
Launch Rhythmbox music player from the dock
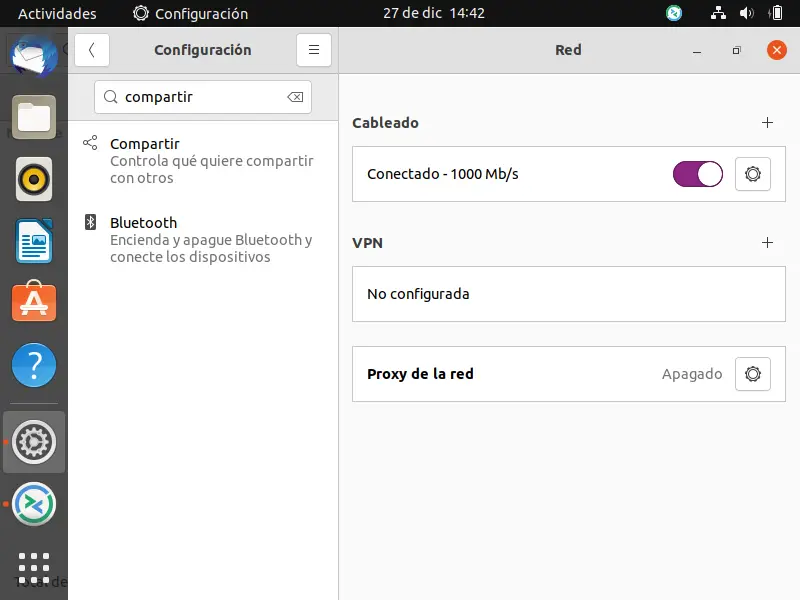click(x=33, y=180)
